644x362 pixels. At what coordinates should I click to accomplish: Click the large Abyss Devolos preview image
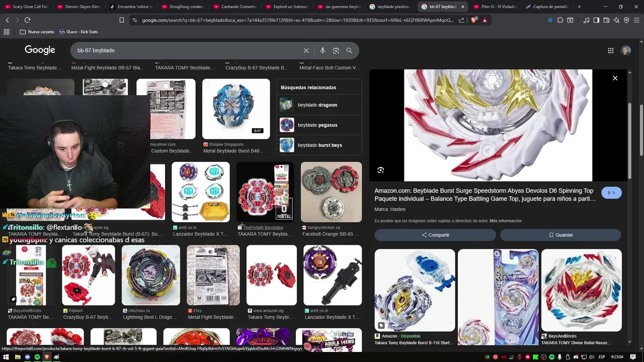click(x=498, y=125)
